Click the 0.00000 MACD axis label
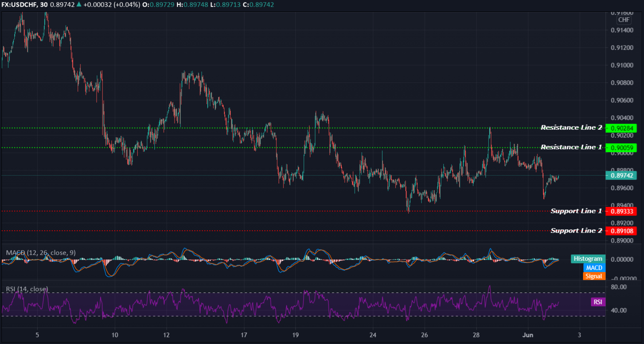The height and width of the screenshot is (344, 644). pyautogui.click(x=622, y=259)
